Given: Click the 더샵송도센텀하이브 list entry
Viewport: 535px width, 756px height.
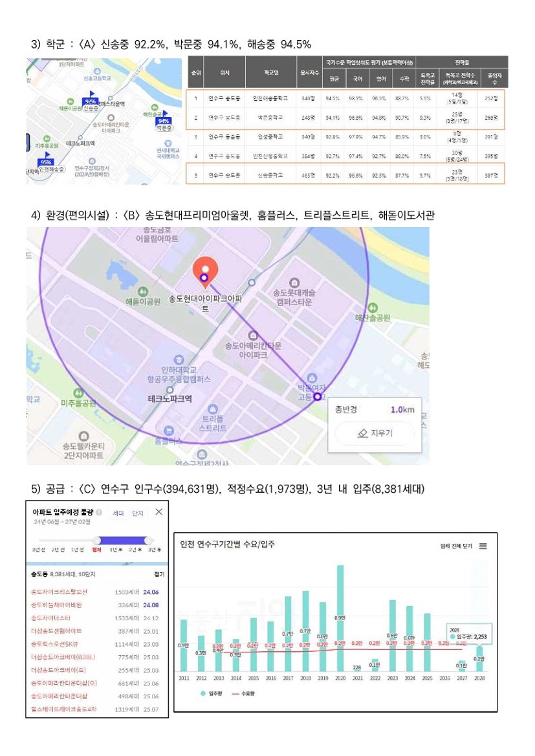Looking at the screenshot, I should click(56, 631).
